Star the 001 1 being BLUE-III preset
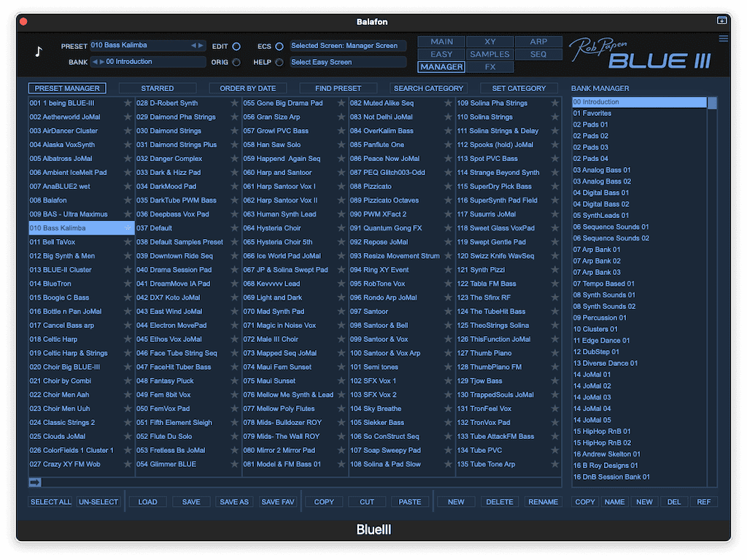Viewport: 747px width, 560px height. pos(128,104)
